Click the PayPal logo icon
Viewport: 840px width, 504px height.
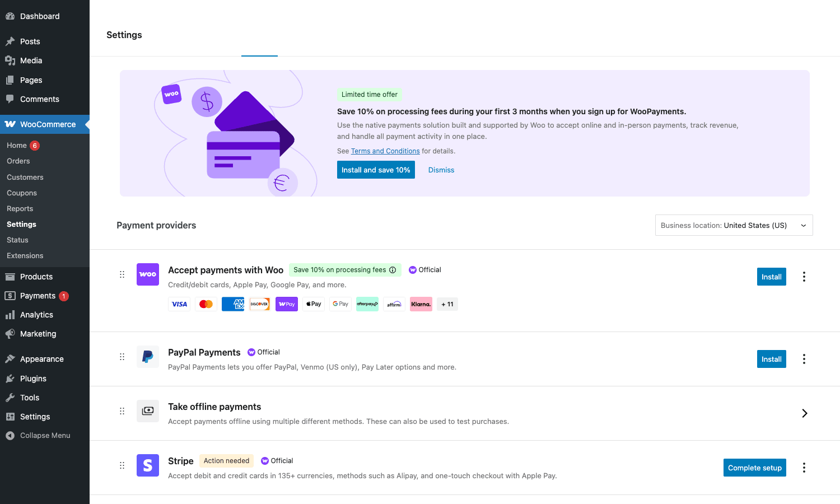148,357
